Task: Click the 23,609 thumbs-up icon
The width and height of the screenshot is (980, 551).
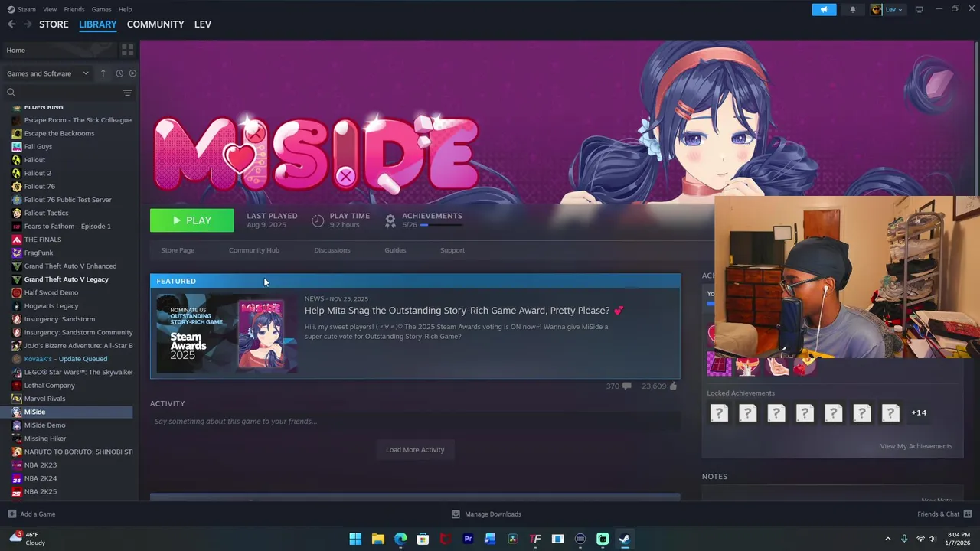Action: [x=673, y=386]
